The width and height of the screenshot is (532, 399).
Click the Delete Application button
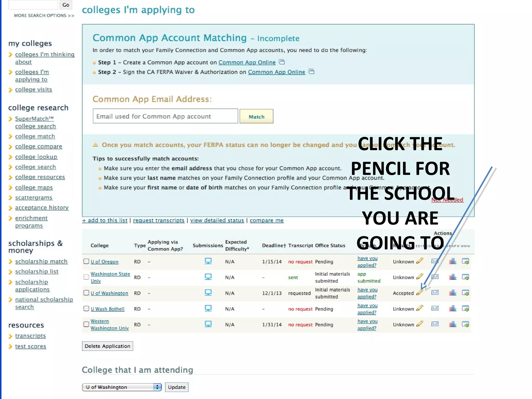click(x=107, y=346)
